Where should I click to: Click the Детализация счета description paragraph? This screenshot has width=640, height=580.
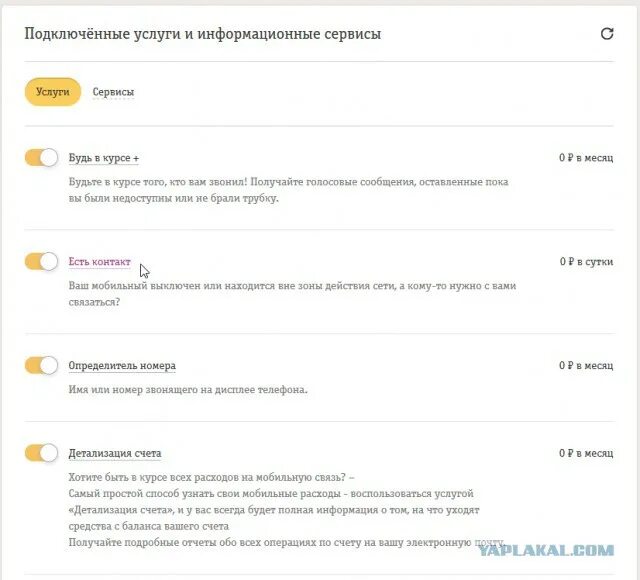click(x=287, y=510)
